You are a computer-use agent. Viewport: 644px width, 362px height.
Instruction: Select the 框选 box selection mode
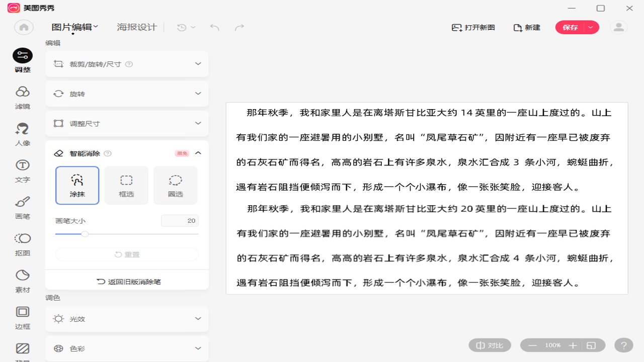point(126,186)
